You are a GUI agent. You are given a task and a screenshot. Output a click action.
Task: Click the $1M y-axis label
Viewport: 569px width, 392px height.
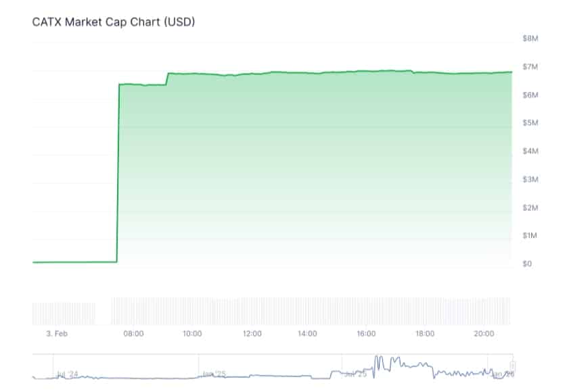tap(530, 235)
